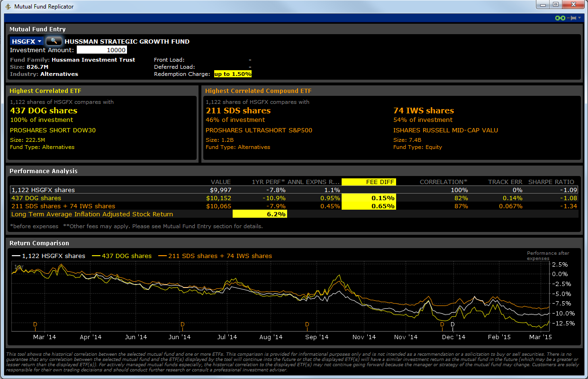Viewport: 588px width, 379px height.
Task: Click the $9,997 value cell
Action: pyautogui.click(x=220, y=190)
